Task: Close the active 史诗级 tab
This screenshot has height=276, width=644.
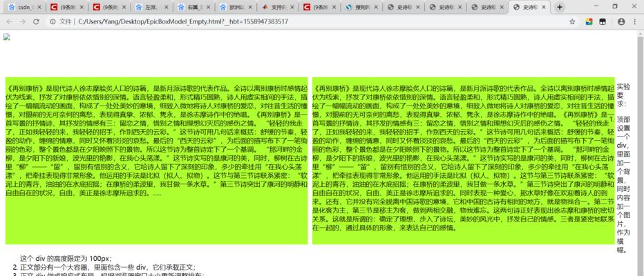Action: point(544,7)
